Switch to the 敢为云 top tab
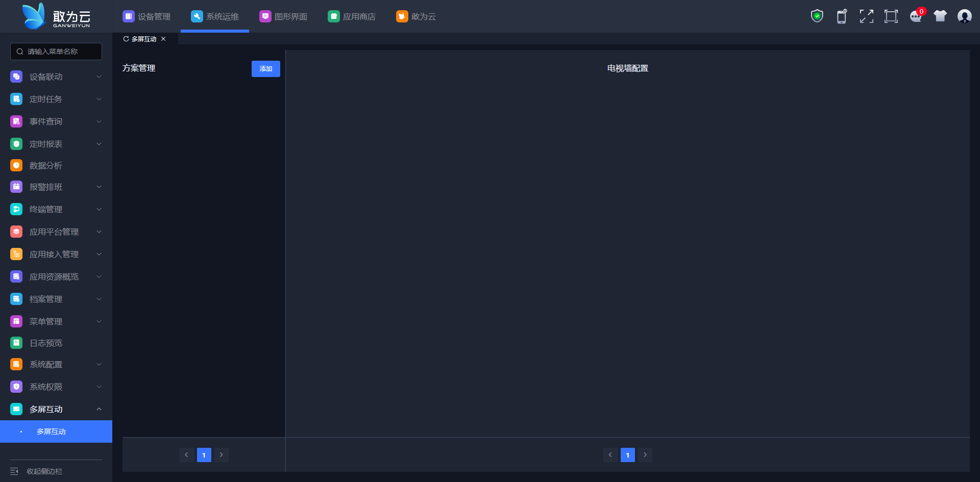Image resolution: width=980 pixels, height=482 pixels. (416, 16)
